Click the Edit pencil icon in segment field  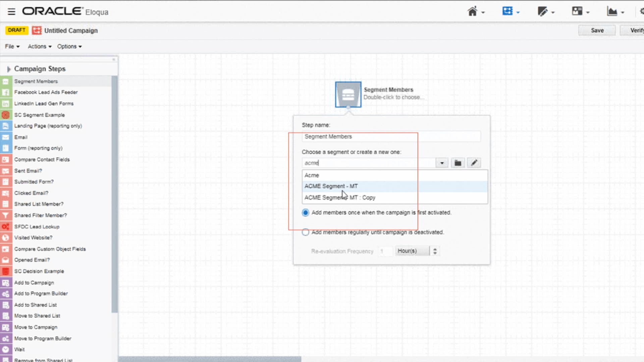point(474,163)
